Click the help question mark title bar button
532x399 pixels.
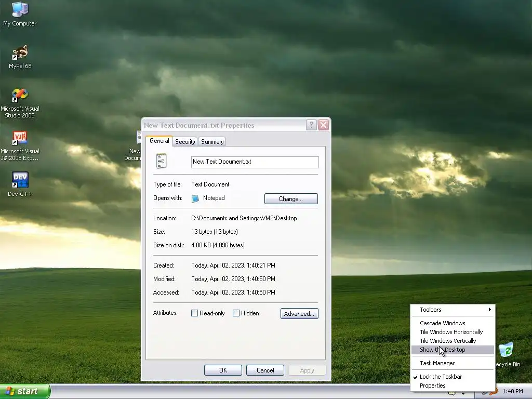[311, 125]
